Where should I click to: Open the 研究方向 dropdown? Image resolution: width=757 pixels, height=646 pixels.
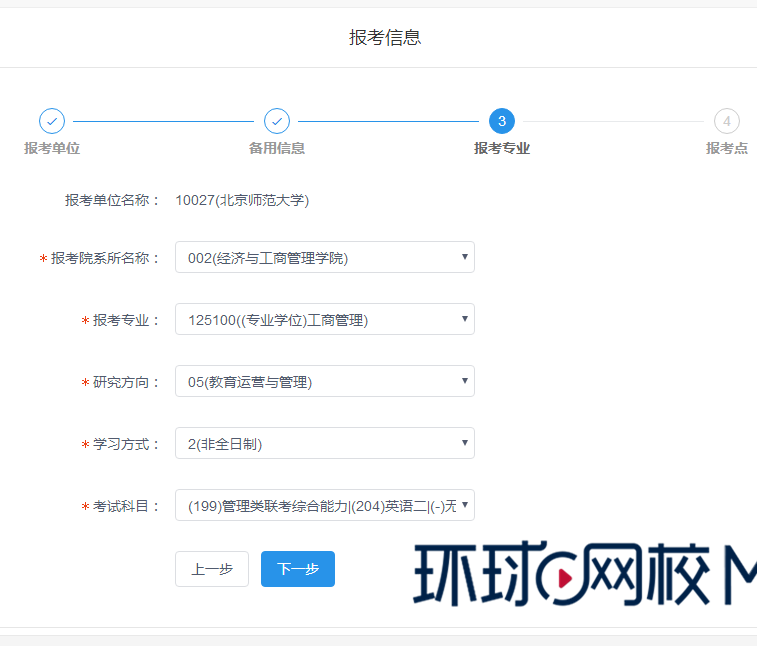(x=325, y=381)
